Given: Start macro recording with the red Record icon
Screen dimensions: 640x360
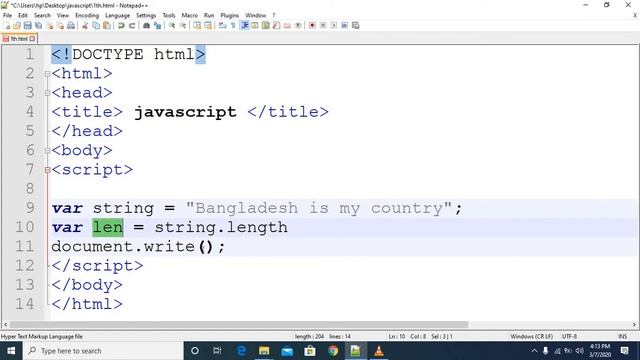Looking at the screenshot, I should pos(312,26).
